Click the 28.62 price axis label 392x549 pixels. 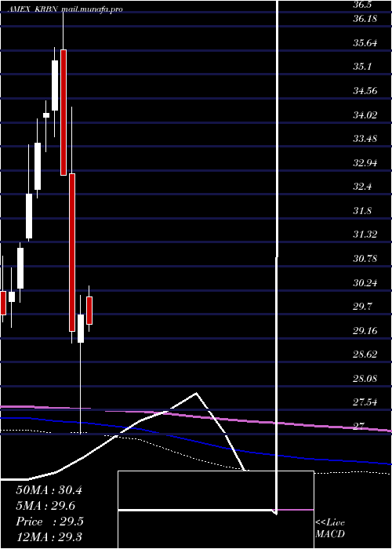(365, 354)
